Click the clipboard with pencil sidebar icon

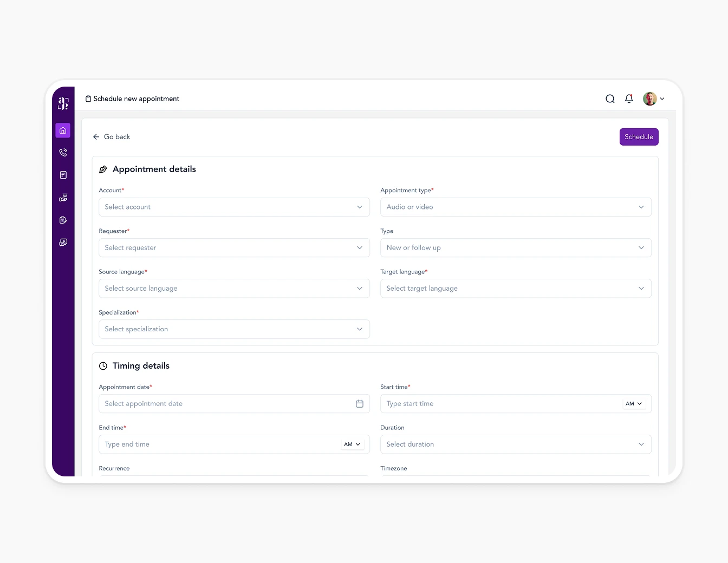tap(63, 220)
